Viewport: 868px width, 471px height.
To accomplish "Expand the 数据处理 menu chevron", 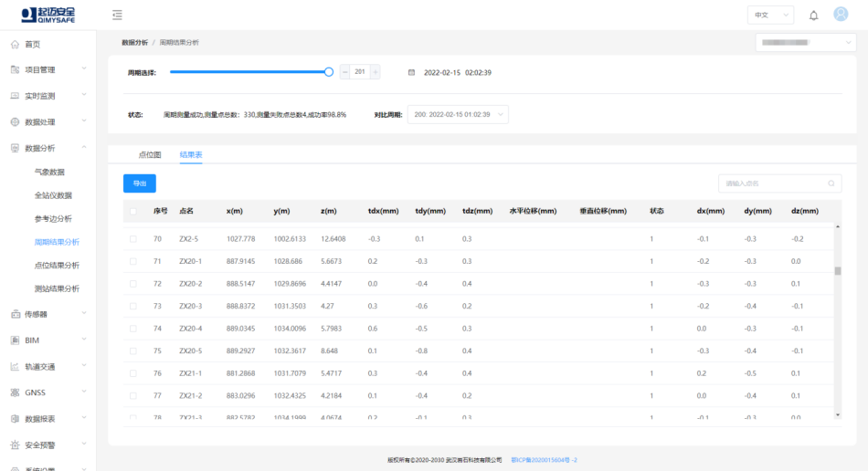I will [84, 120].
